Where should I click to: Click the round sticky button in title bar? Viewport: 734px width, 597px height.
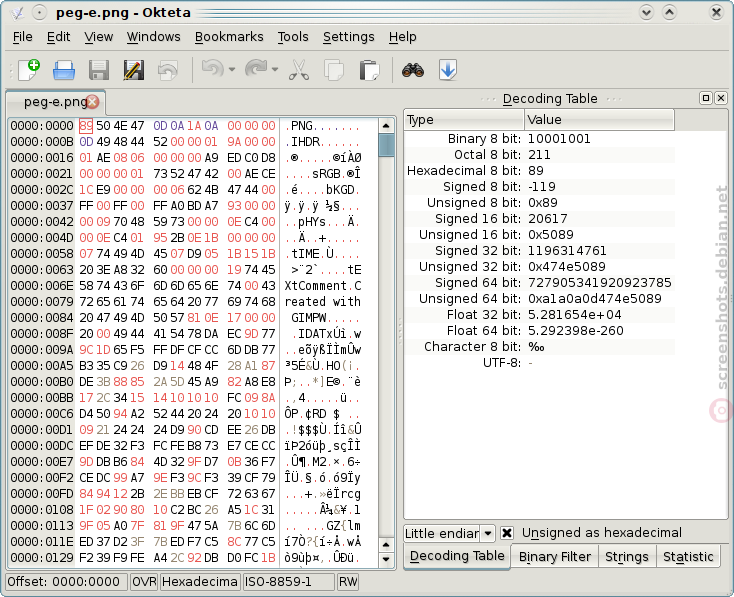click(40, 13)
